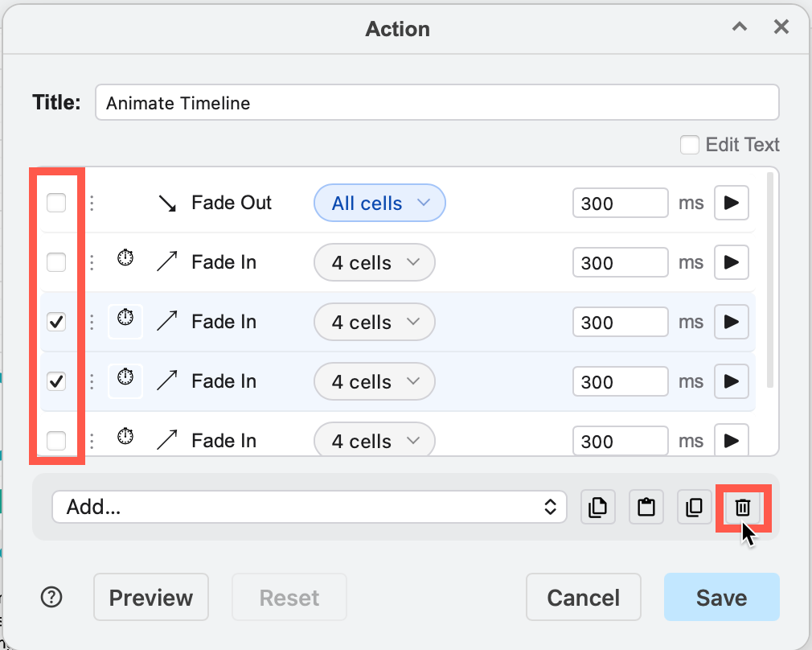Uncheck the third row Fade In checkbox
The height and width of the screenshot is (650, 812).
tap(56, 322)
